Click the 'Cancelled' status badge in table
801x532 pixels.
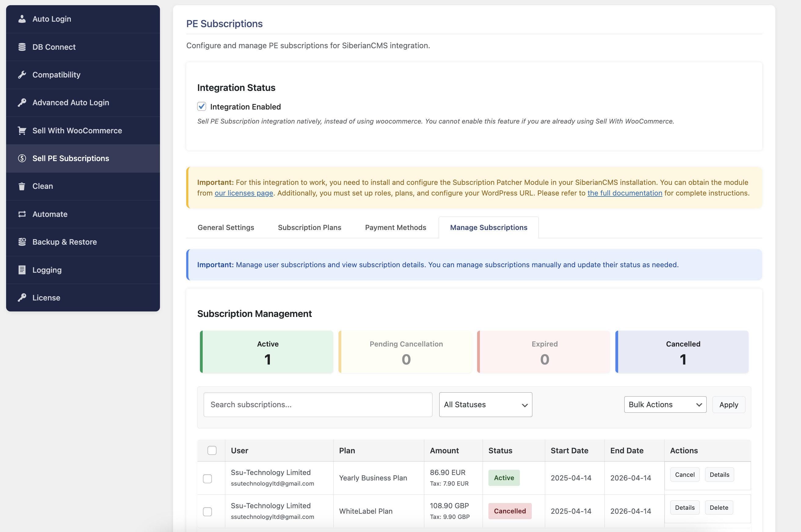click(x=510, y=511)
